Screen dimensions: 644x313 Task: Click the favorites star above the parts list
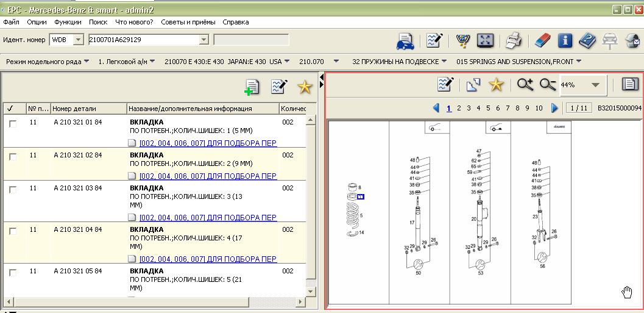(x=305, y=87)
